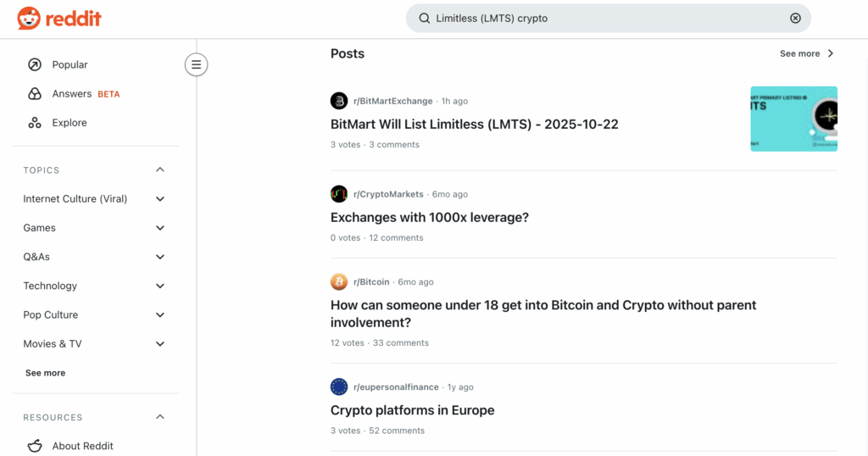
Task: Click the Reddit logo icon
Action: pyautogui.click(x=28, y=18)
